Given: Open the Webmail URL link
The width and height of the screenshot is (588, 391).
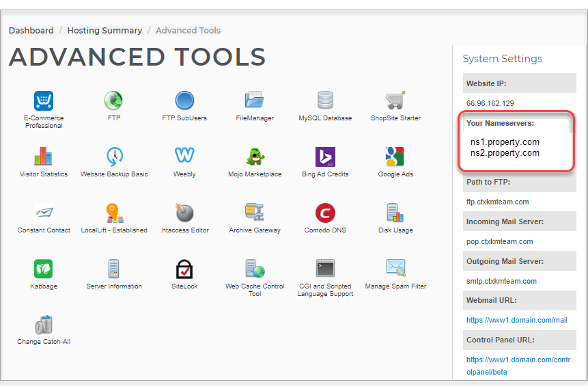Looking at the screenshot, I should (517, 320).
